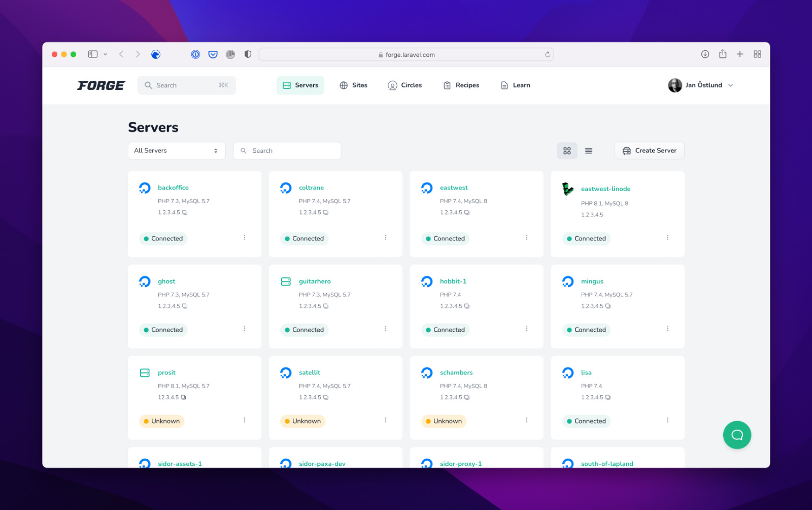The image size is (812, 510).
Task: Click the magnifier in the top search bar
Action: pos(147,85)
